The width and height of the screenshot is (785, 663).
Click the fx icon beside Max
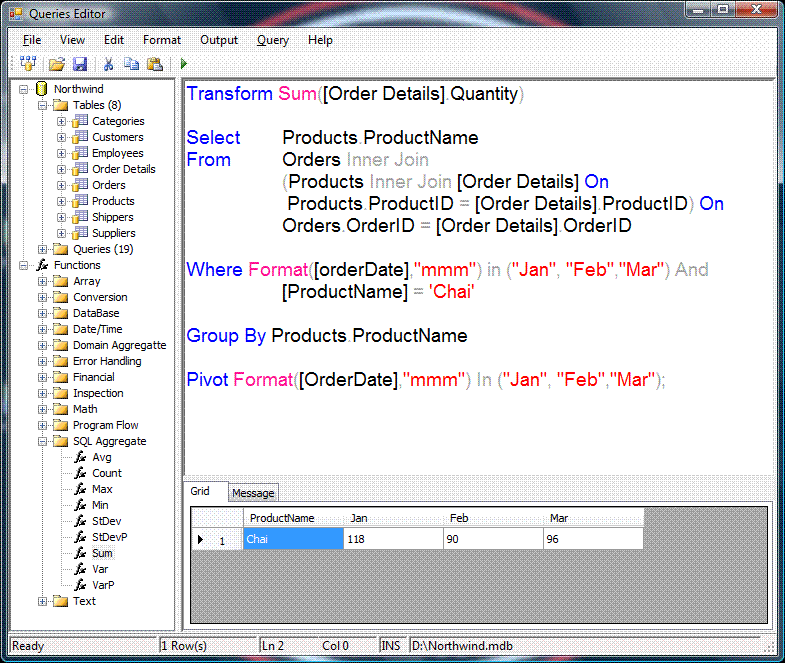[x=80, y=489]
